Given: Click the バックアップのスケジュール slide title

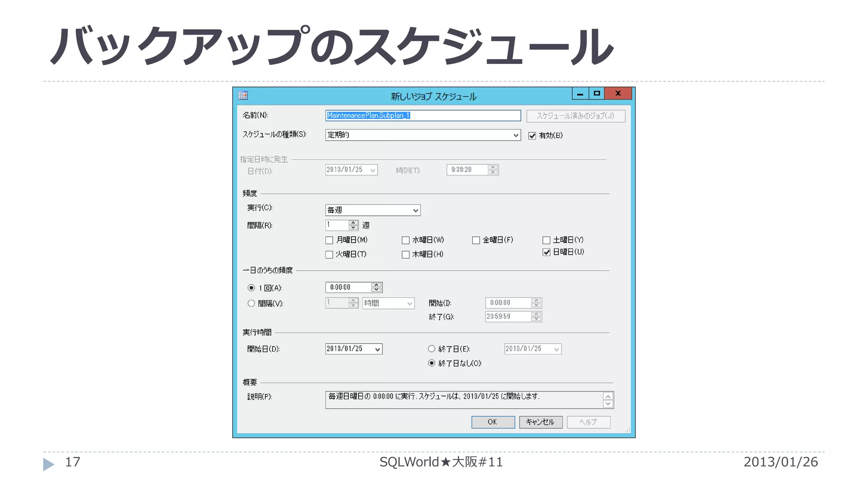Looking at the screenshot, I should 332,46.
